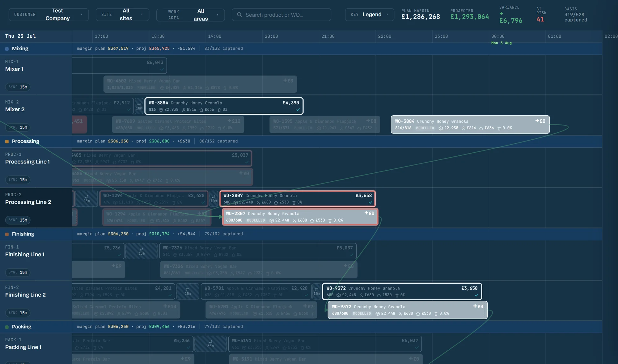This screenshot has height=364, width=618.
Task: Click the Search product or WO field
Action: click(281, 15)
